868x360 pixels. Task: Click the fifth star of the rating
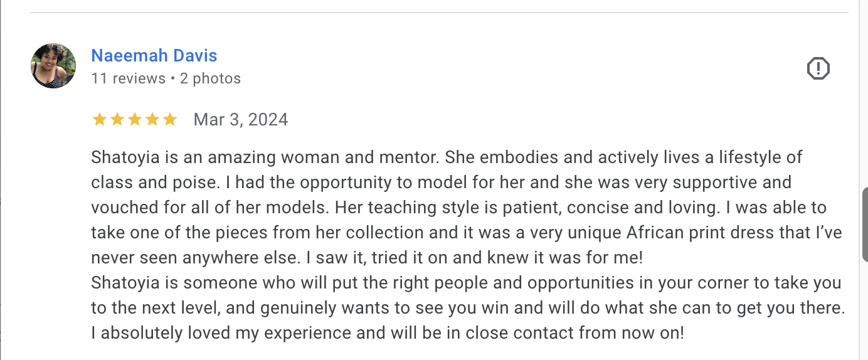(x=169, y=119)
